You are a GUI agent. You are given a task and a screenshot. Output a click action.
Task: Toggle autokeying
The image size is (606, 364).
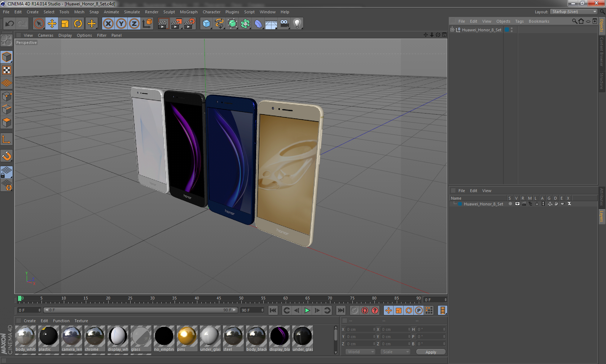pos(365,310)
